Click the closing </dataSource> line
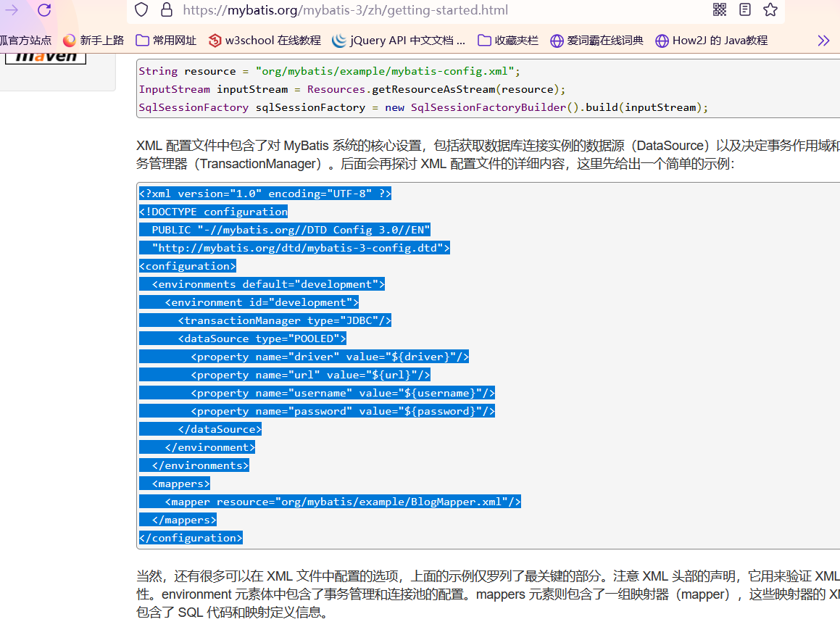840x635 pixels. click(200, 429)
